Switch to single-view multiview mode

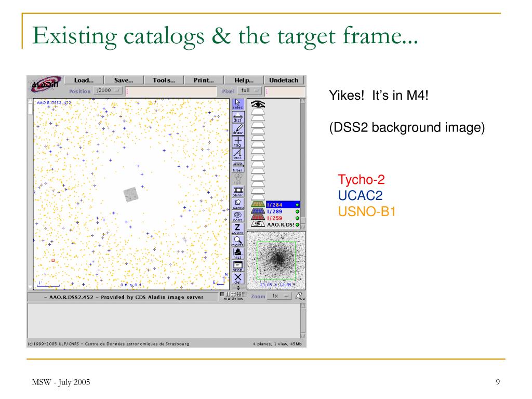pos(222,294)
